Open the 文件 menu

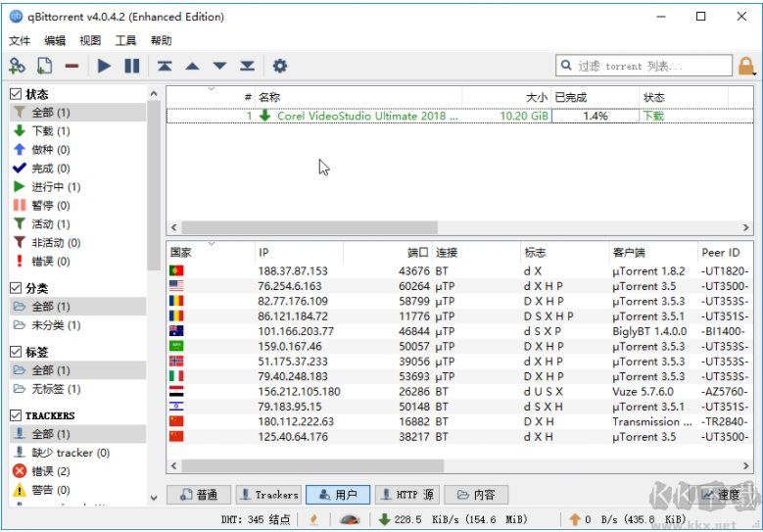click(x=20, y=40)
